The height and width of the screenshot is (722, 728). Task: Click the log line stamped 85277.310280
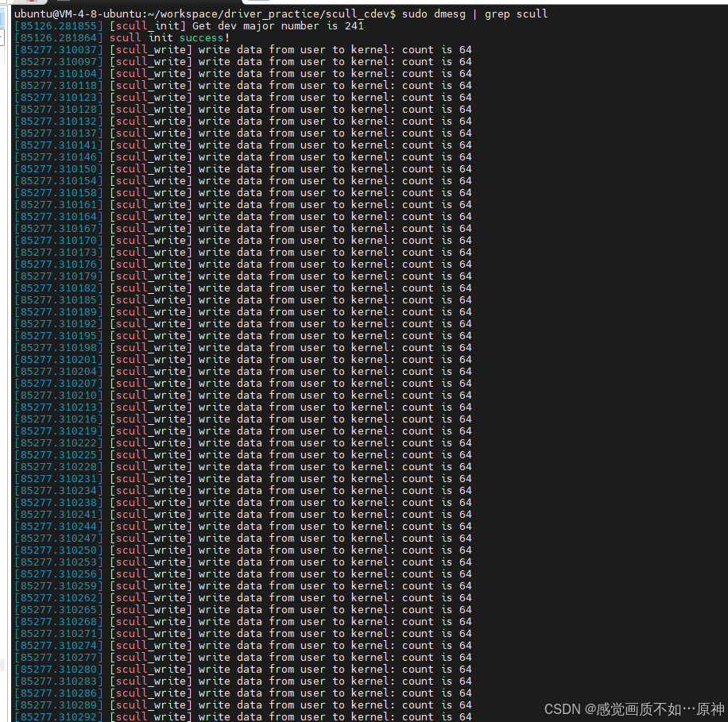tap(243, 670)
